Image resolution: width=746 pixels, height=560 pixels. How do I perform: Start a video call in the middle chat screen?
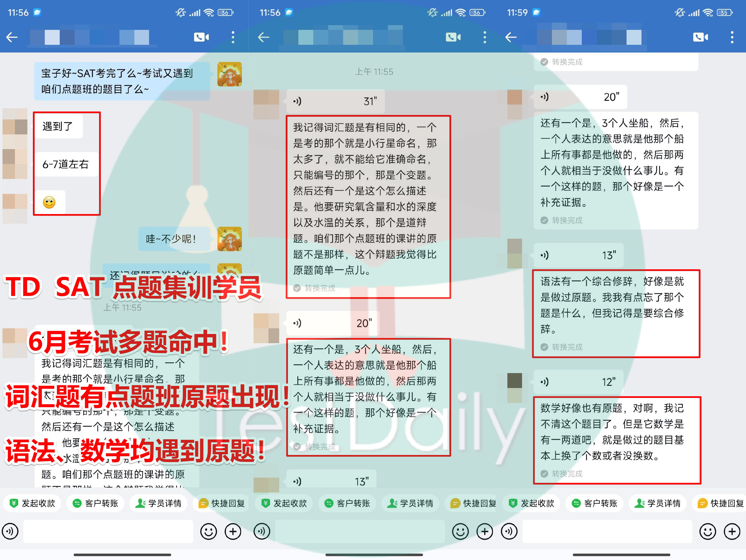pyautogui.click(x=453, y=37)
